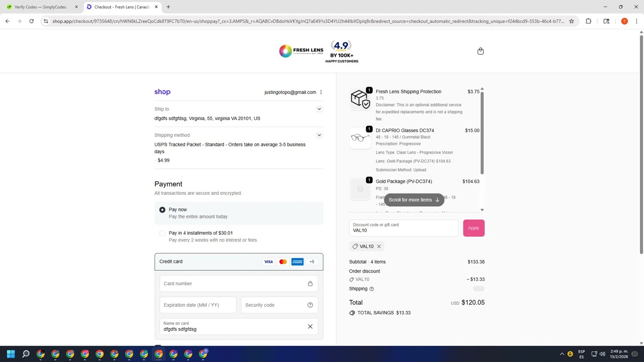This screenshot has width=644, height=362.
Task: Remove the VAL10 discount tag
Action: pos(379,246)
